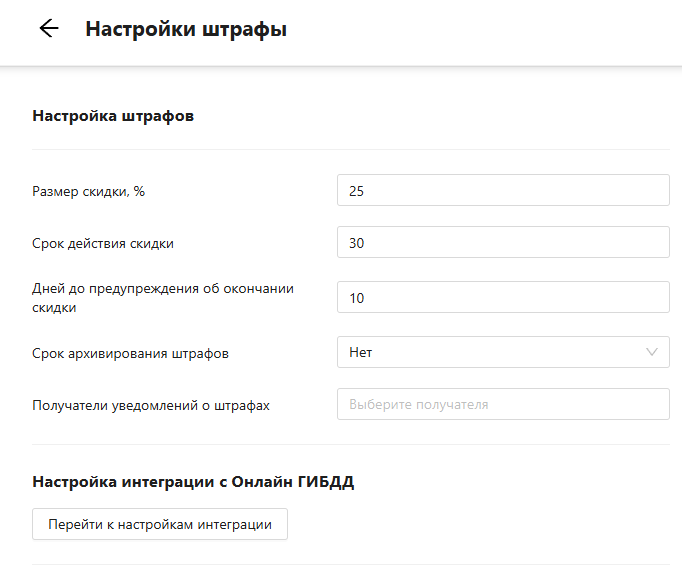This screenshot has width=682, height=581.
Task: Click the label Срок действия скидки
Action: point(110,243)
